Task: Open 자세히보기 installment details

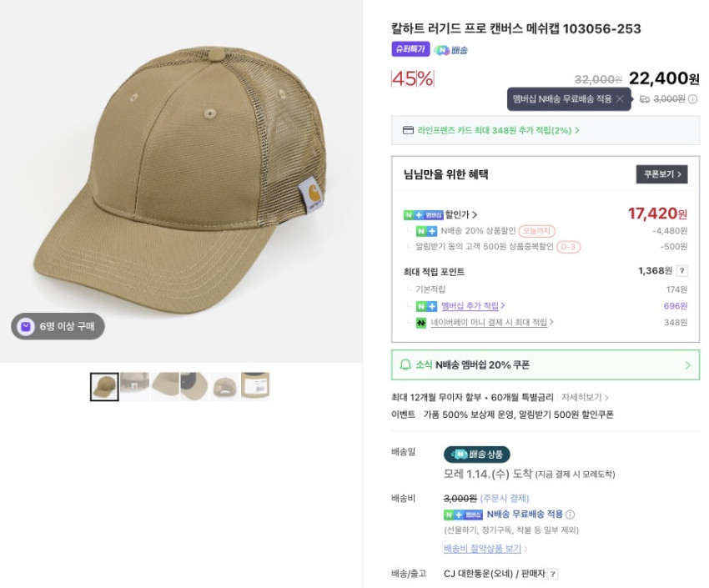Action: pyautogui.click(x=584, y=398)
